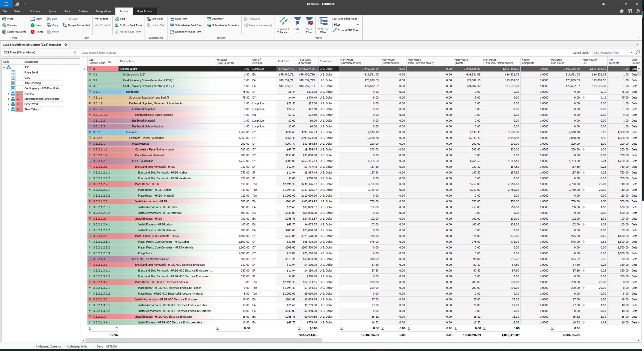This screenshot has width=644, height=351.
Task: Switch to the More Actions tab
Action: click(x=144, y=11)
